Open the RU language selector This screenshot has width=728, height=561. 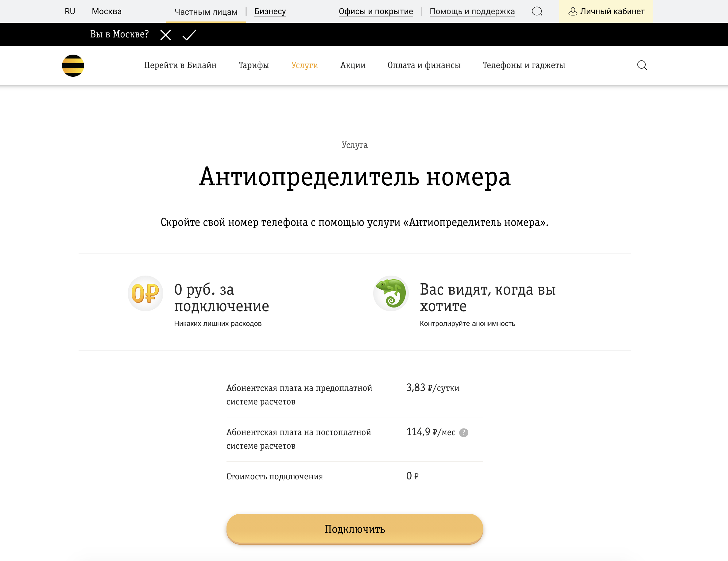tap(70, 11)
